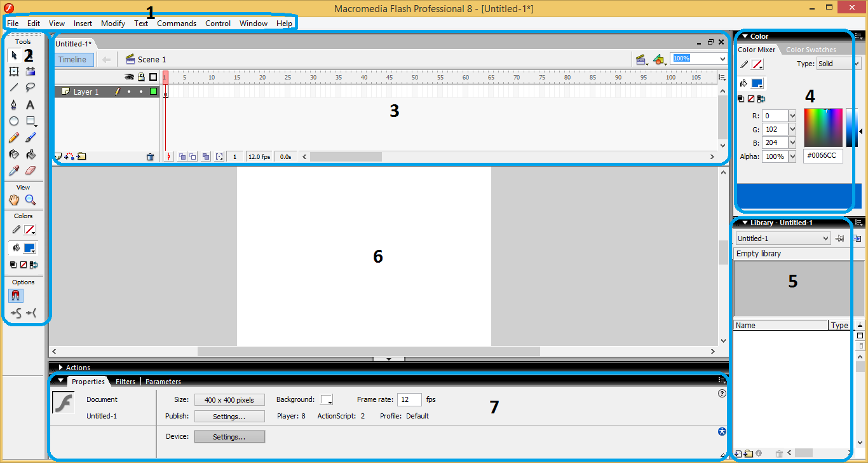868x463 pixels.
Task: Select the Line tool
Action: point(14,88)
